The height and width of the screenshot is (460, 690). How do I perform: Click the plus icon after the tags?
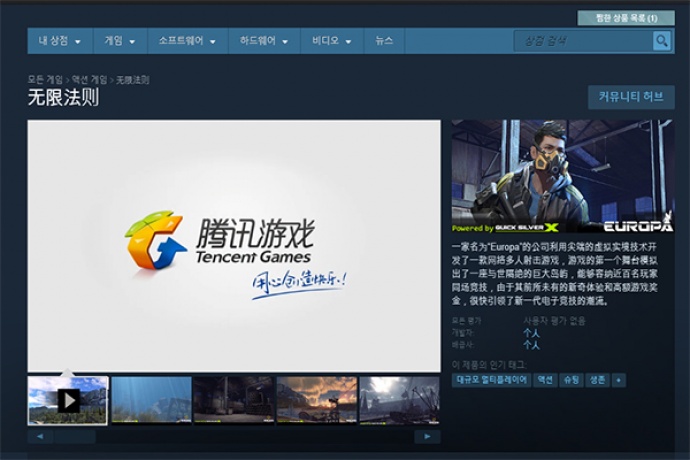pyautogui.click(x=619, y=380)
